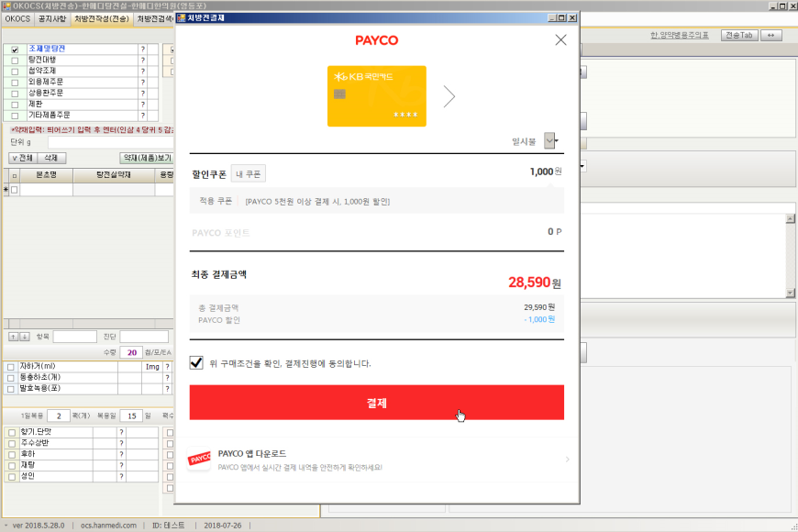This screenshot has height=532, width=798.
Task: Switch to the 처방전검색 tab
Action: (155, 19)
